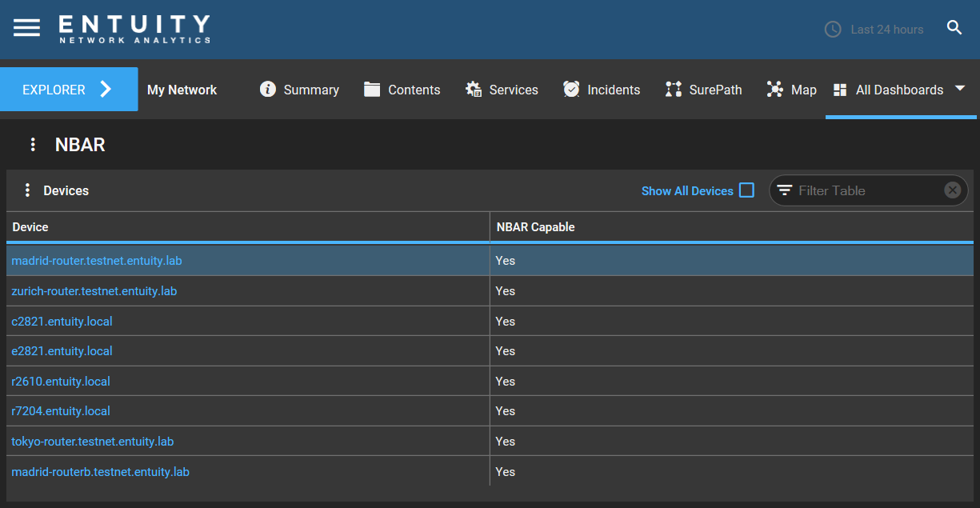Clear the Filter Table field
Image resolution: width=980 pixels, height=508 pixels.
pos(952,190)
